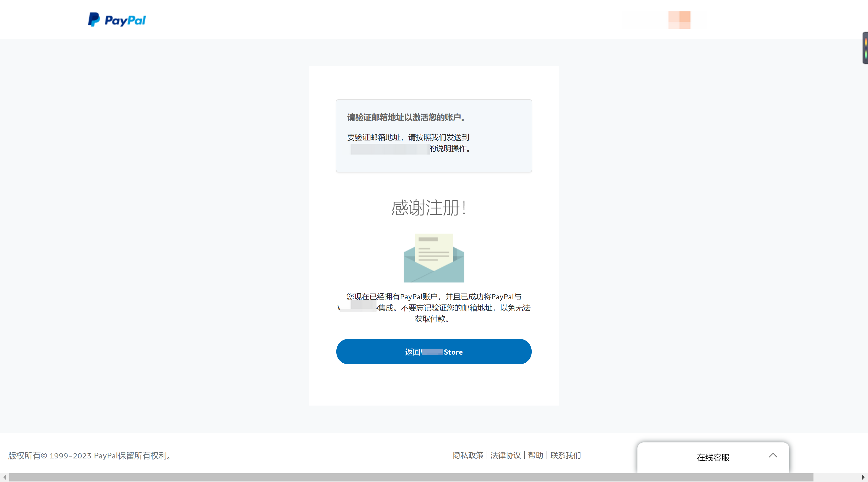
Task: Click the scrollbar left arrow
Action: pyautogui.click(x=4, y=477)
